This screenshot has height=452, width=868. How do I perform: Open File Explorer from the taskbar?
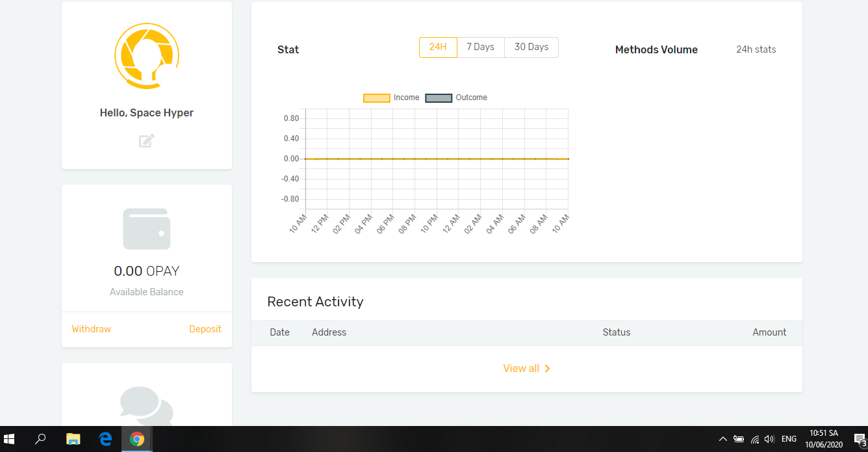[73, 439]
